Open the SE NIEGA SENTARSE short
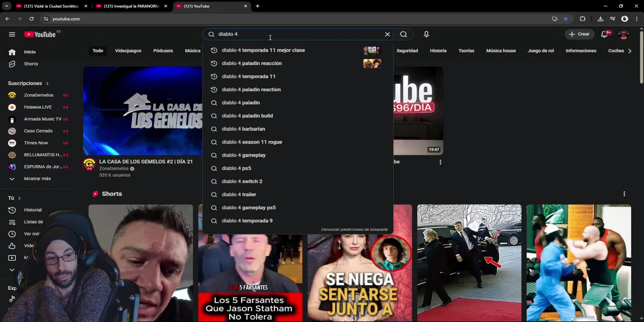 point(360,277)
